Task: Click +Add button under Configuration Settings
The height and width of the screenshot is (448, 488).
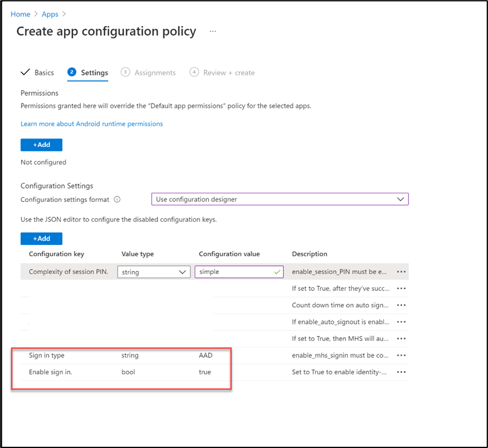Action: point(41,239)
